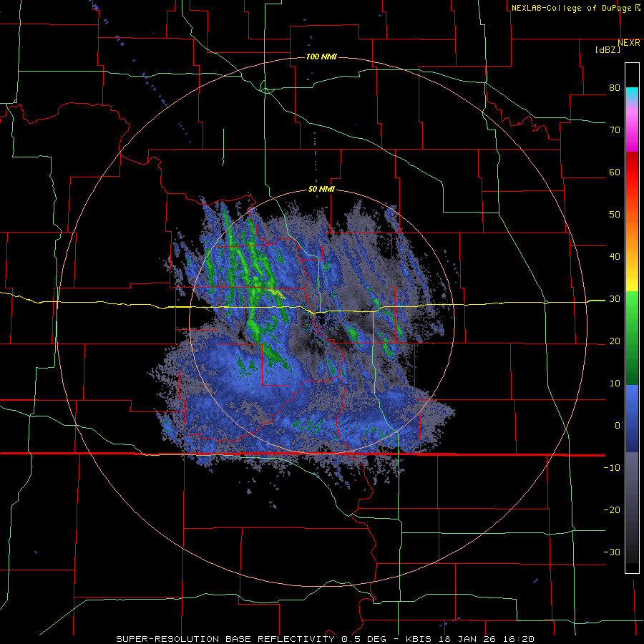This screenshot has height=644, width=644.
Task: Click the 70 value on the dBZ scale
Action: click(x=615, y=130)
